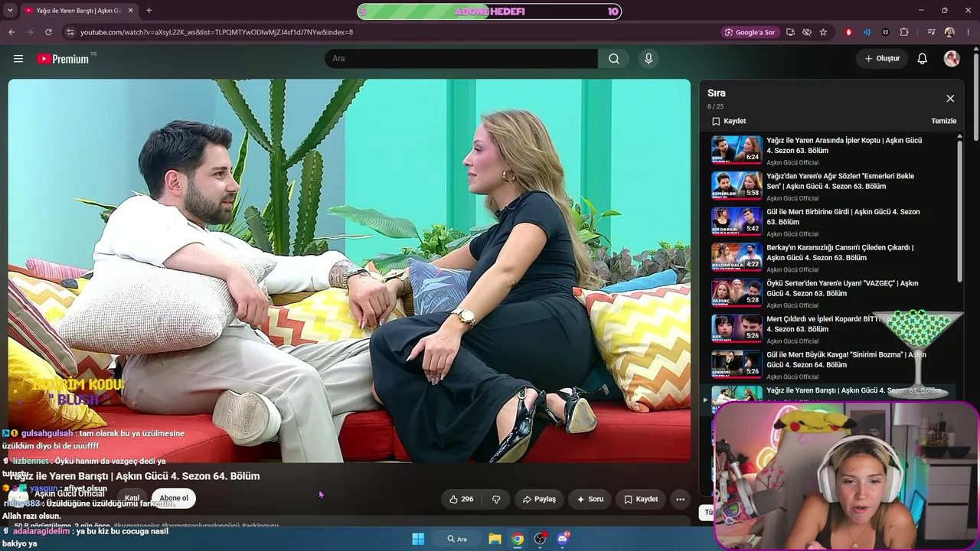Open the OBS icon in the taskbar
Viewport: 980px width, 551px height.
[x=540, y=539]
